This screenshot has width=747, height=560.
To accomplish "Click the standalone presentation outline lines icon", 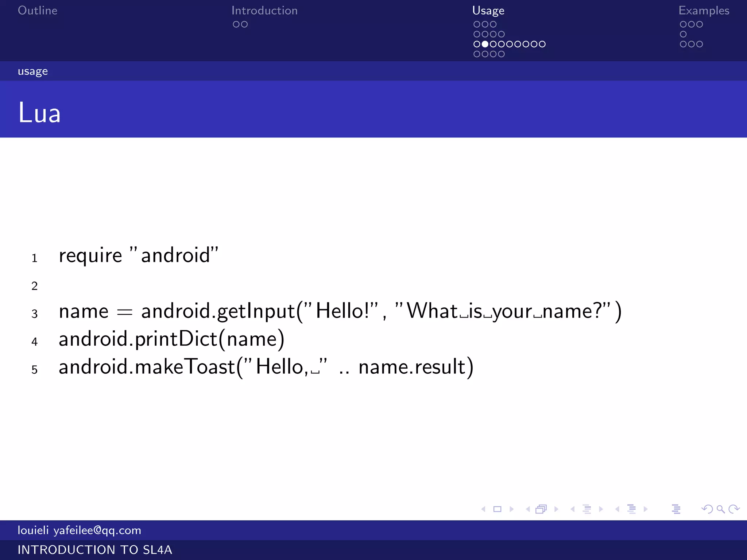I will (x=676, y=509).
